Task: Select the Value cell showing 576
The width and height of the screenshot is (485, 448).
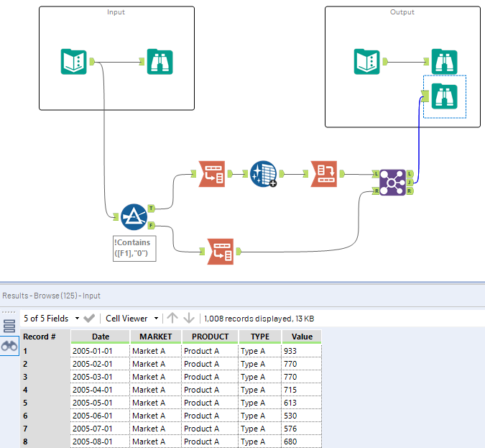Action: [302, 429]
